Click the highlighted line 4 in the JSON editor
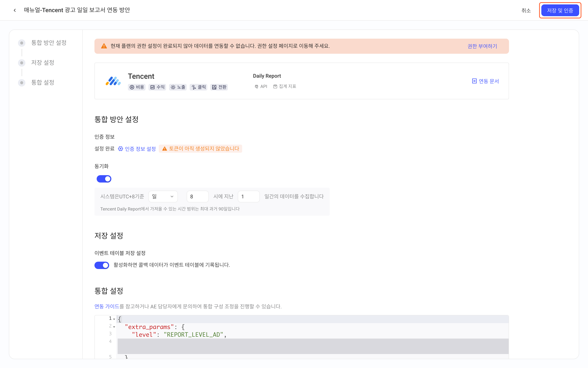 click(x=313, y=346)
